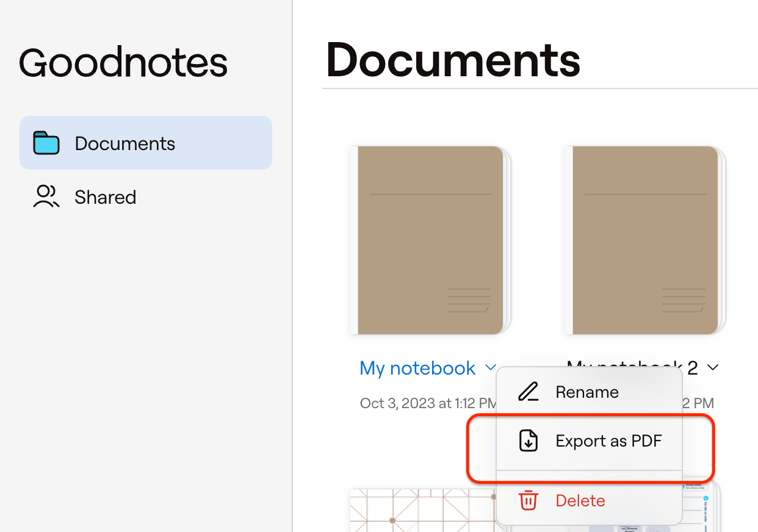Image resolution: width=758 pixels, height=532 pixels.
Task: Select Export as PDF menu entry
Action: pyautogui.click(x=608, y=440)
